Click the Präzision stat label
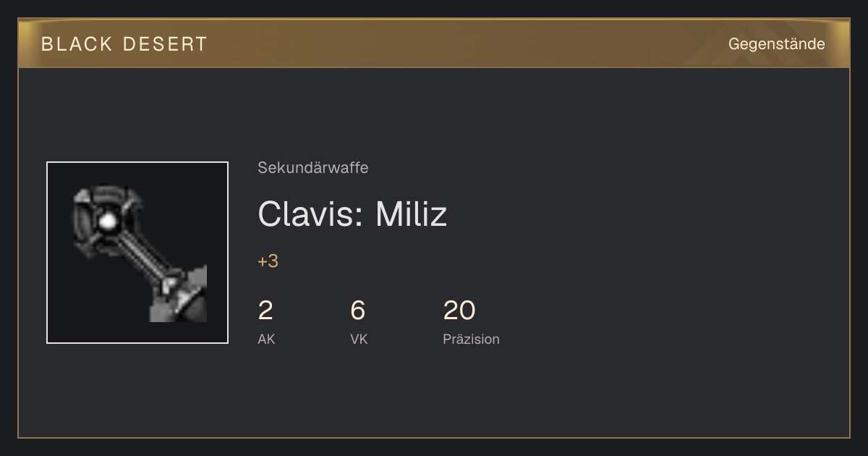 pyautogui.click(x=471, y=339)
